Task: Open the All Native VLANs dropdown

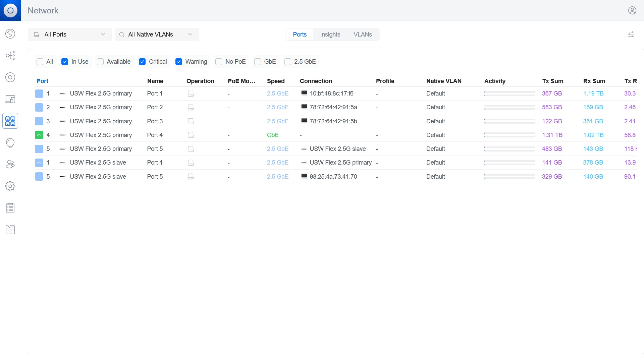Action: click(157, 35)
